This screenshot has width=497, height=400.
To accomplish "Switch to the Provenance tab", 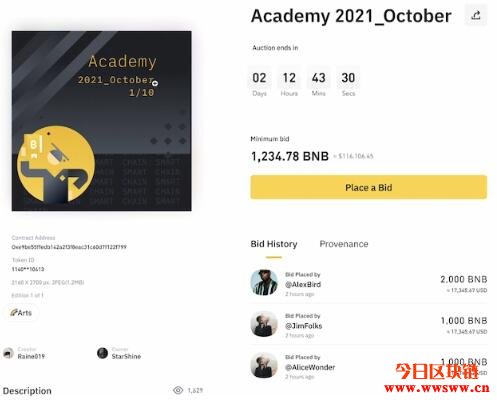I will point(344,244).
